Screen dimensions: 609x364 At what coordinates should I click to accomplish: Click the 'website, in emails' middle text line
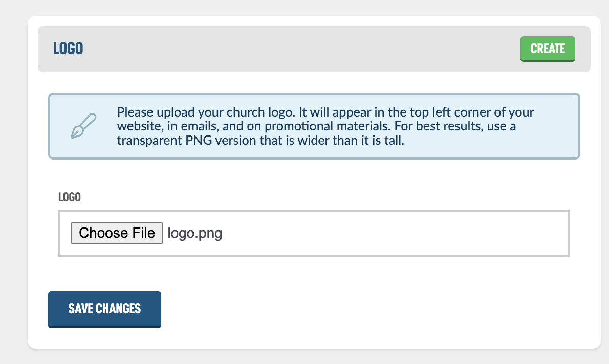316,126
